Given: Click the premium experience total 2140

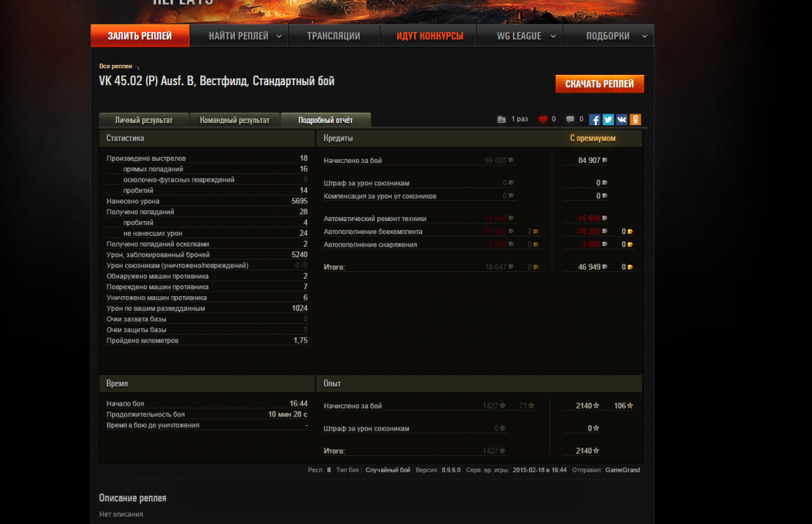Looking at the screenshot, I should pos(584,451).
